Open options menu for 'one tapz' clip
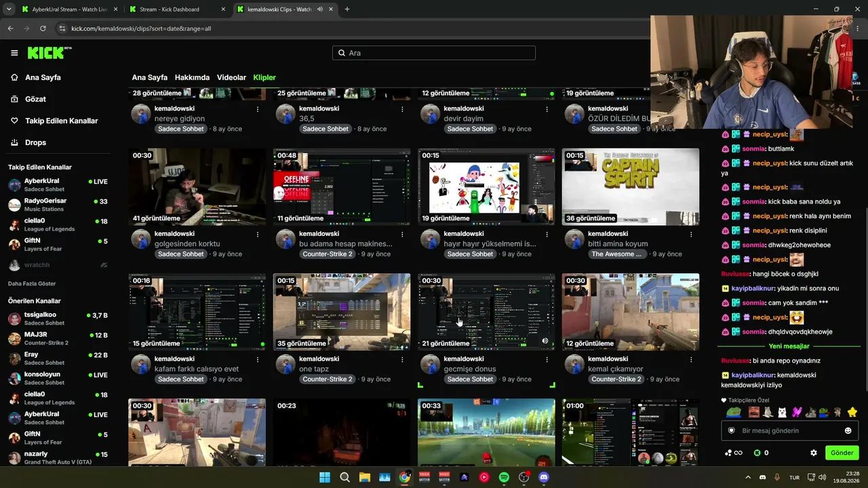 coord(403,359)
